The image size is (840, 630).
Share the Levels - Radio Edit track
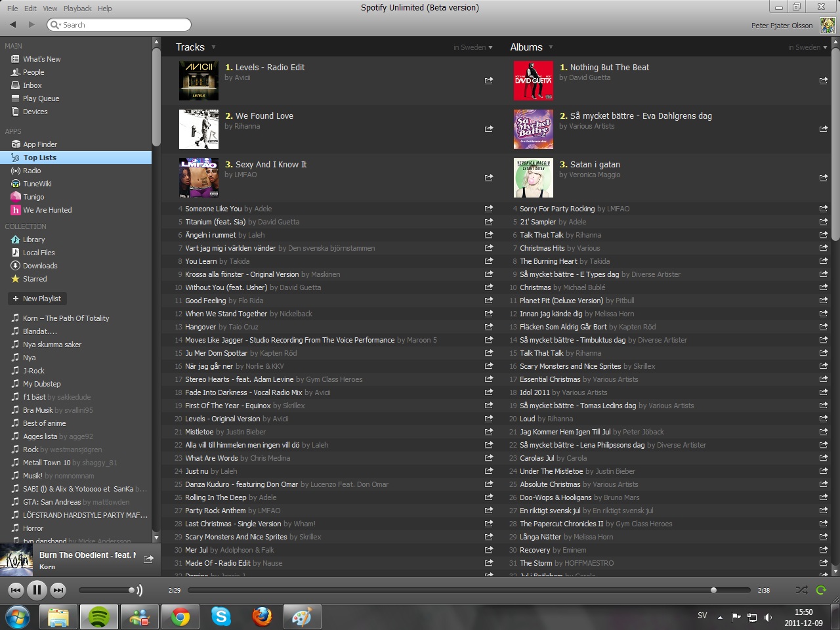pos(488,80)
